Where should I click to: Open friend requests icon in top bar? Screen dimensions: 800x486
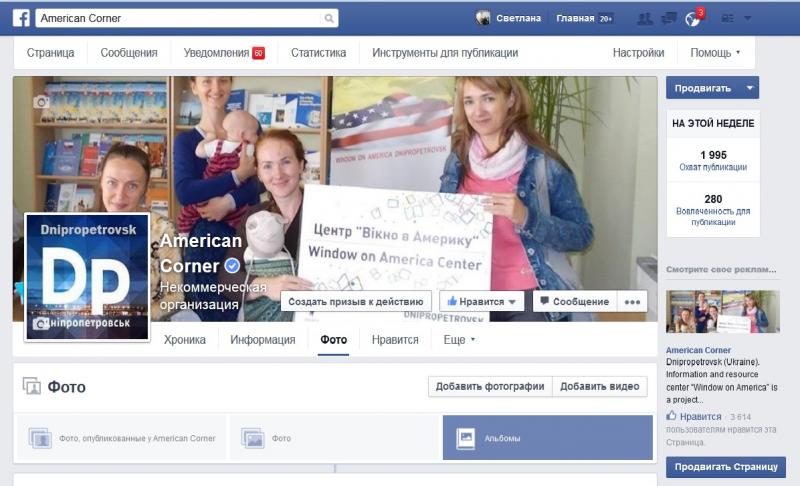(x=645, y=19)
